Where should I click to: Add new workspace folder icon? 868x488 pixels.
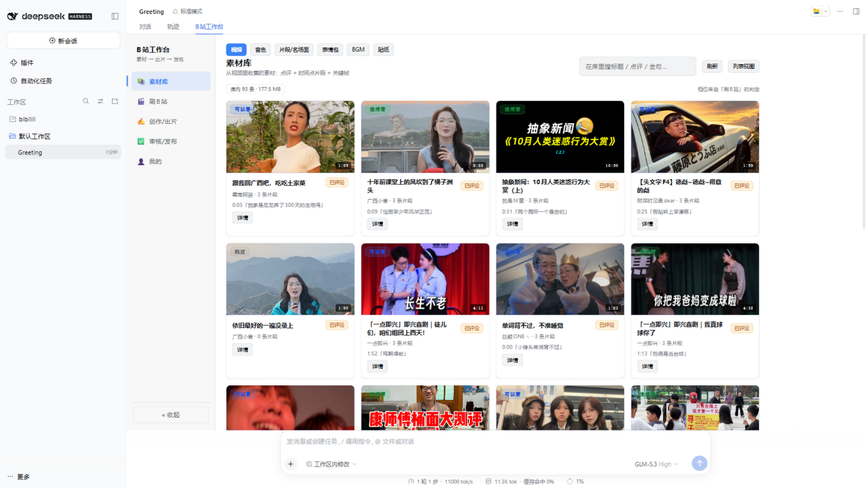(x=115, y=101)
